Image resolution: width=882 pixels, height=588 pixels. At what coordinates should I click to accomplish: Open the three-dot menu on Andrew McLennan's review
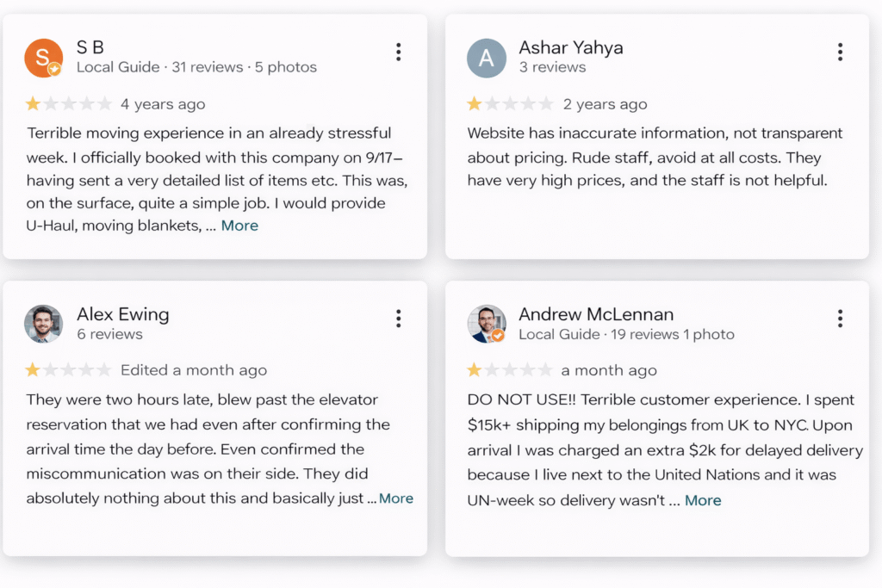840,319
